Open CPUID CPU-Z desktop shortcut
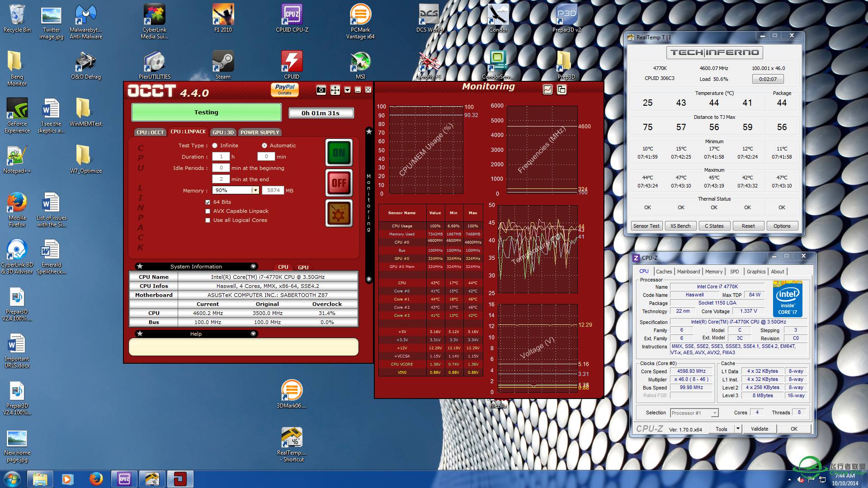This screenshot has width=868, height=488. coord(292,19)
